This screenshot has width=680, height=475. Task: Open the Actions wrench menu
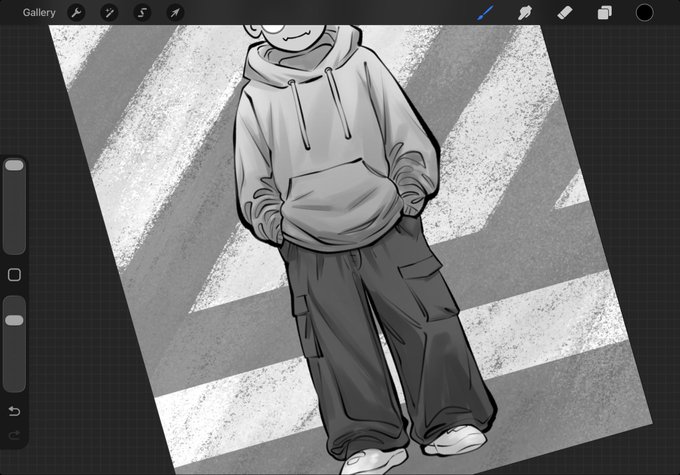pos(76,13)
